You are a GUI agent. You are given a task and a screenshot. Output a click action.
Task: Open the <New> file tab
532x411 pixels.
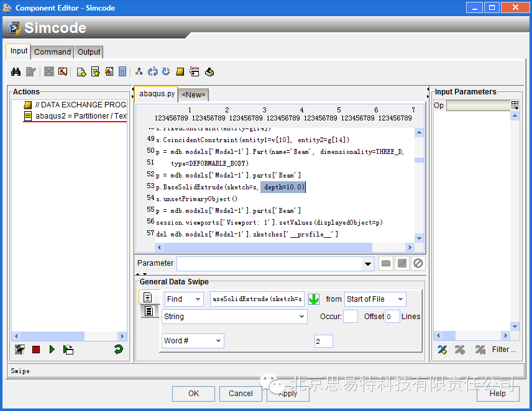click(x=193, y=95)
